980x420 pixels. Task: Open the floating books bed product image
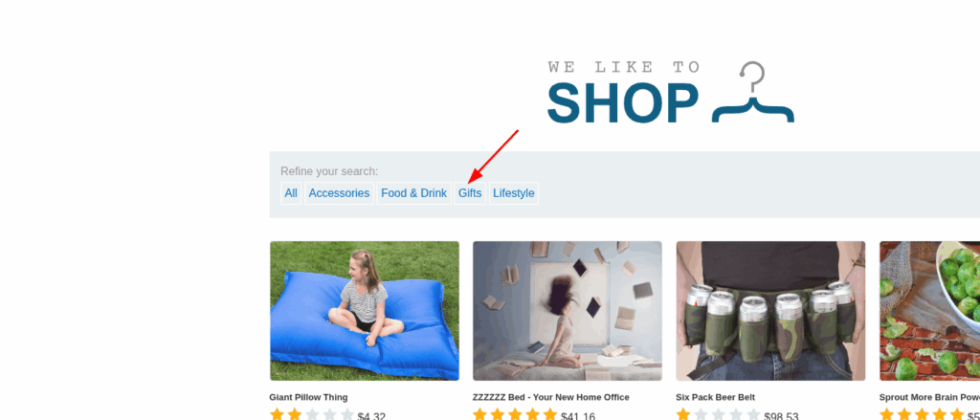tap(568, 311)
